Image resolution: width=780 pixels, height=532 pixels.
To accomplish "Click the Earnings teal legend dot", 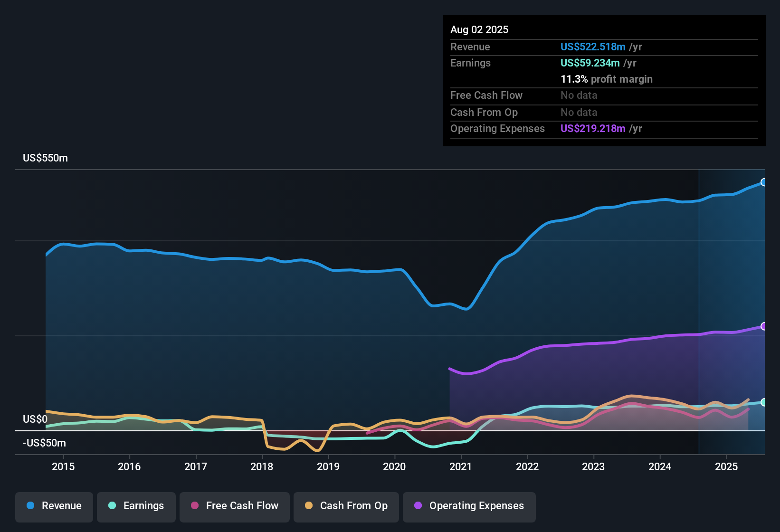I will pos(112,506).
